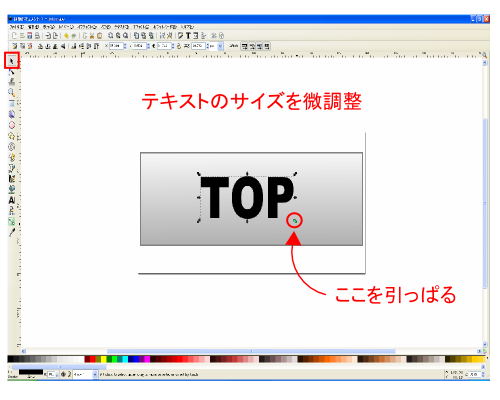500x400 pixels.
Task: Select the Star polygon tool
Action: point(12,136)
